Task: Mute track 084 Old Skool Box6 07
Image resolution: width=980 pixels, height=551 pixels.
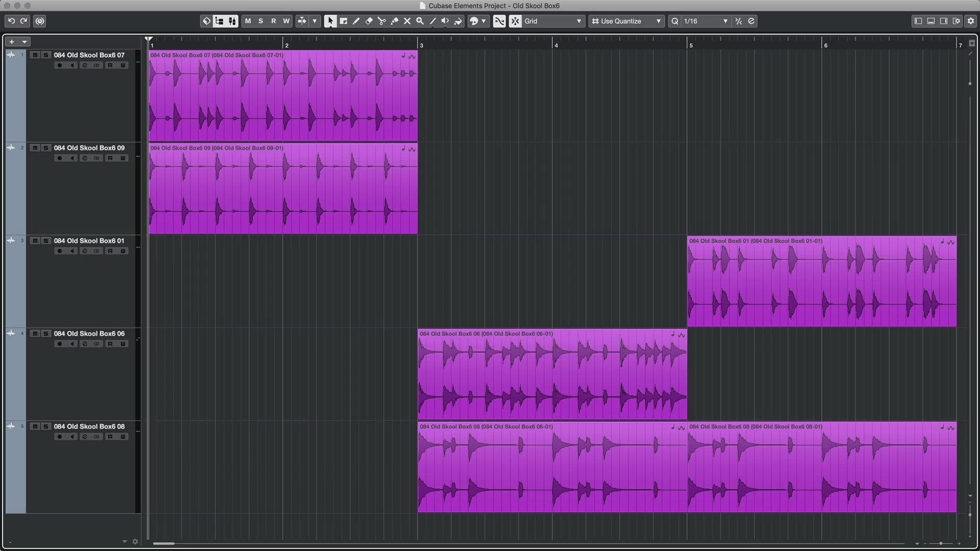Action: (x=35, y=55)
